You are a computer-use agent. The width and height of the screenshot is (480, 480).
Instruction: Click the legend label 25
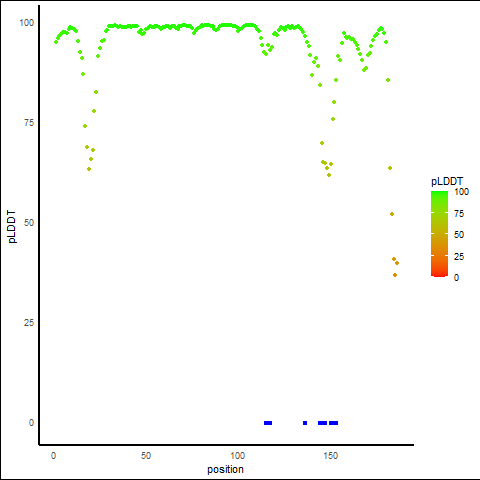pyautogui.click(x=459, y=256)
